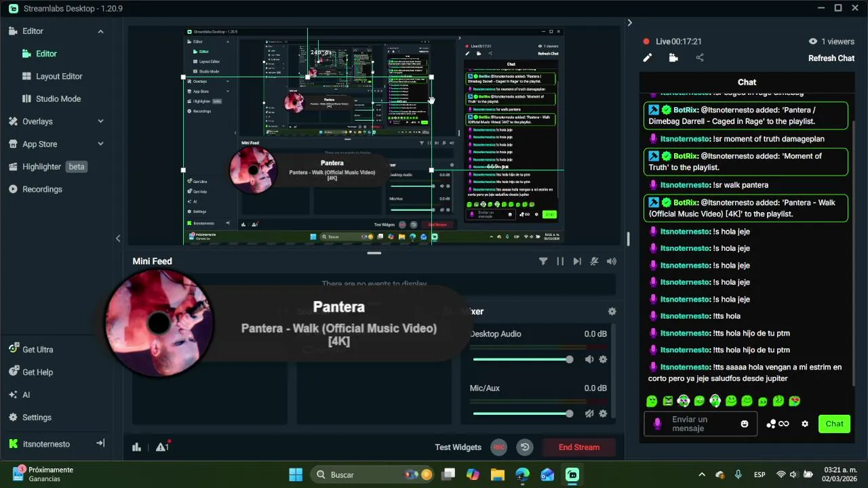This screenshot has width=868, height=488.
Task: Open the warning notifications triangle icon
Action: click(161, 447)
